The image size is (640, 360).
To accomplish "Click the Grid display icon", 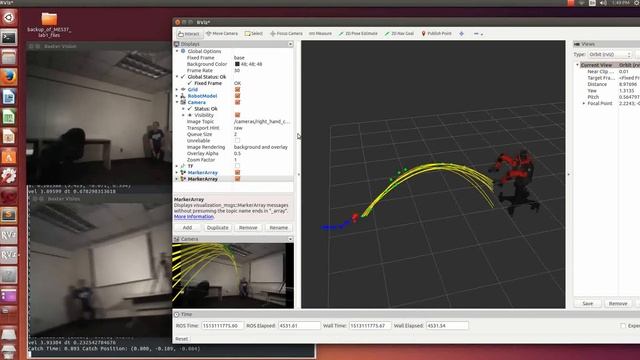I will pos(183,89).
